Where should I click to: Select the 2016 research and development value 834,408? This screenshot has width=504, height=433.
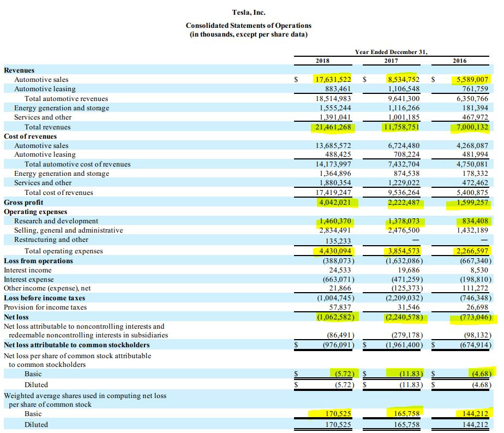click(473, 221)
